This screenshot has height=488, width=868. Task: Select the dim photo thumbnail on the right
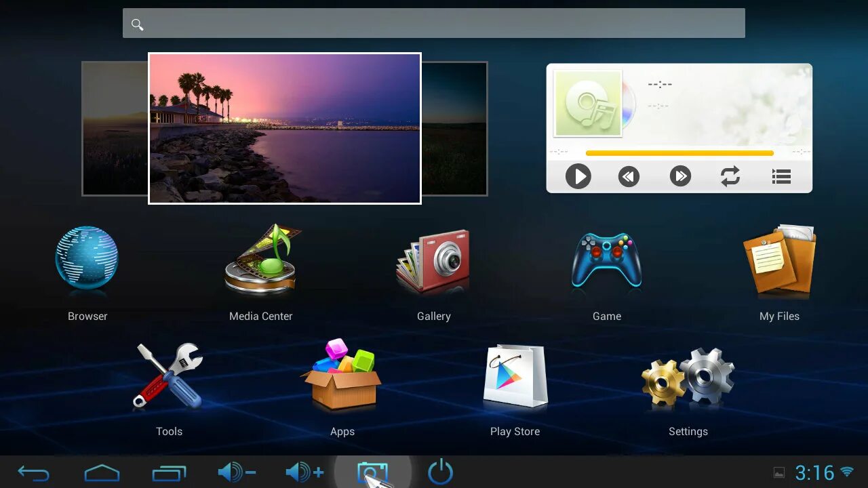click(x=454, y=128)
